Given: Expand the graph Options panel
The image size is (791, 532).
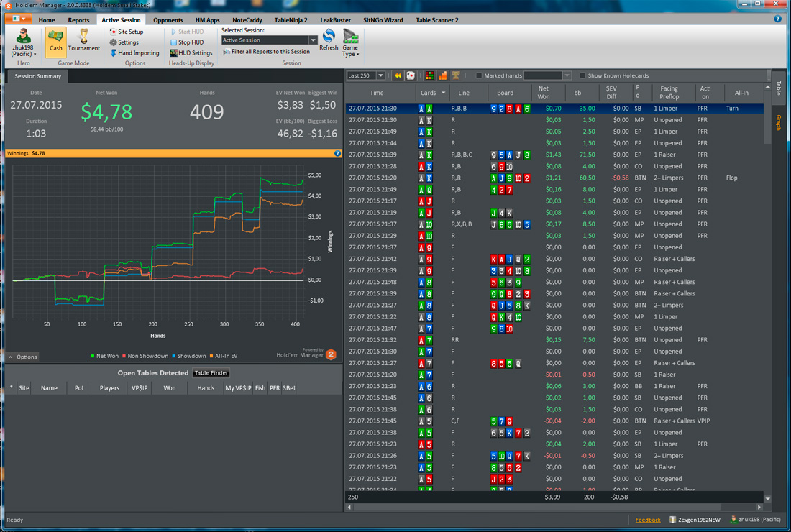Looking at the screenshot, I should tap(23, 357).
